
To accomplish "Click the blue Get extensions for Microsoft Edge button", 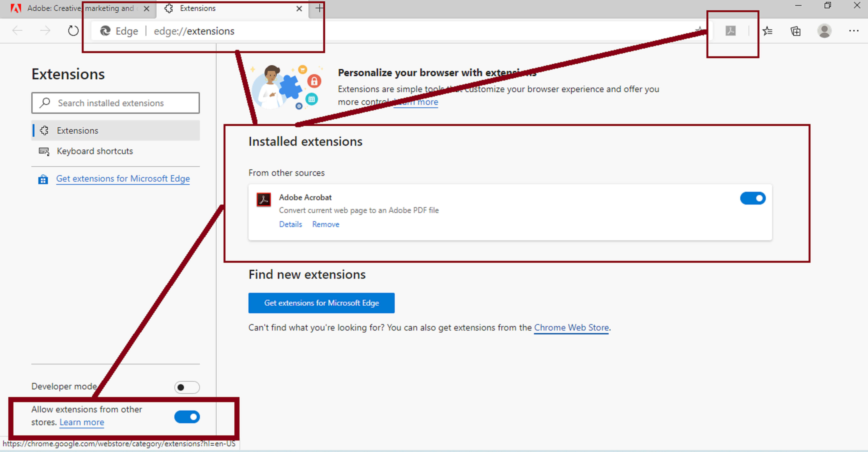I will click(x=321, y=303).
